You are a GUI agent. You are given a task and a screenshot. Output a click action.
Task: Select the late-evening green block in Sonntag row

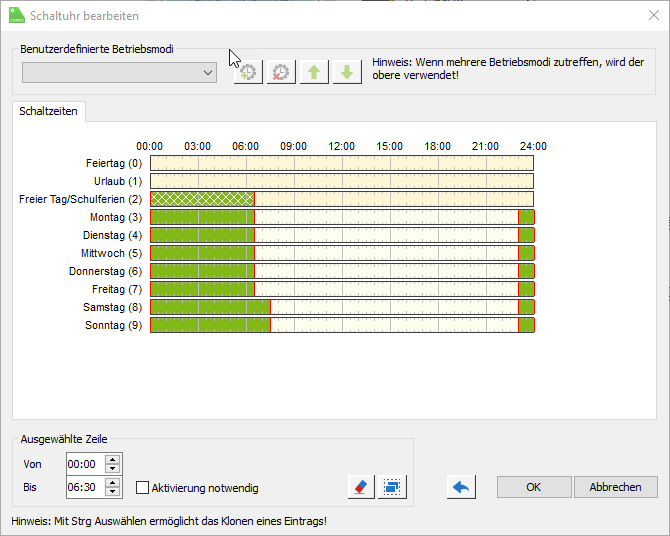526,325
